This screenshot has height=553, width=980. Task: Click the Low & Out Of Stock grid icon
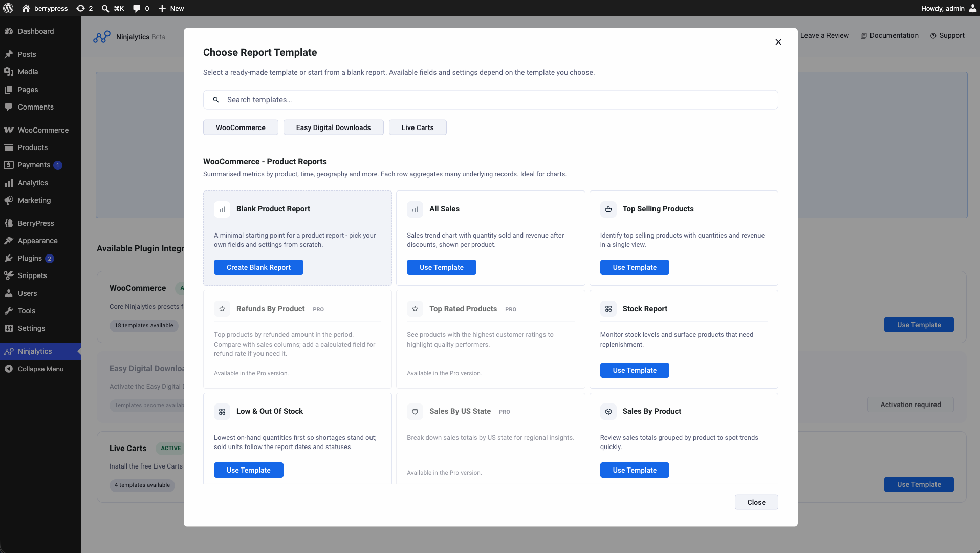pos(222,411)
